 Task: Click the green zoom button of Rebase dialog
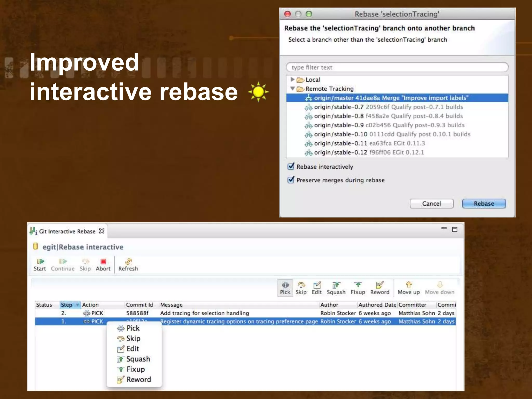click(x=309, y=14)
